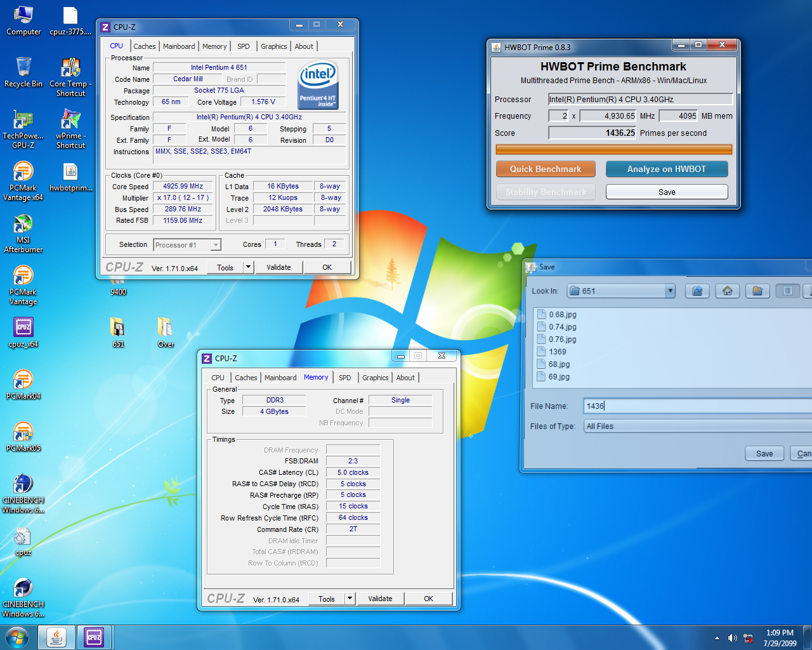Go up one level in Save dialog

coord(697,291)
